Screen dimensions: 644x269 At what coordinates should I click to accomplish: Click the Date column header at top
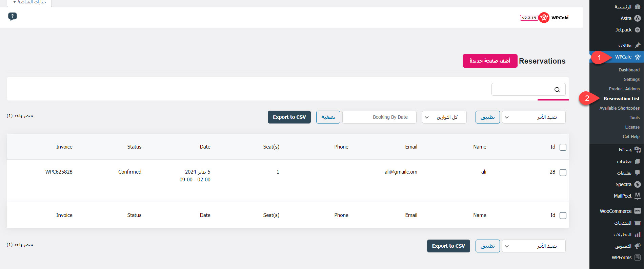[205, 147]
